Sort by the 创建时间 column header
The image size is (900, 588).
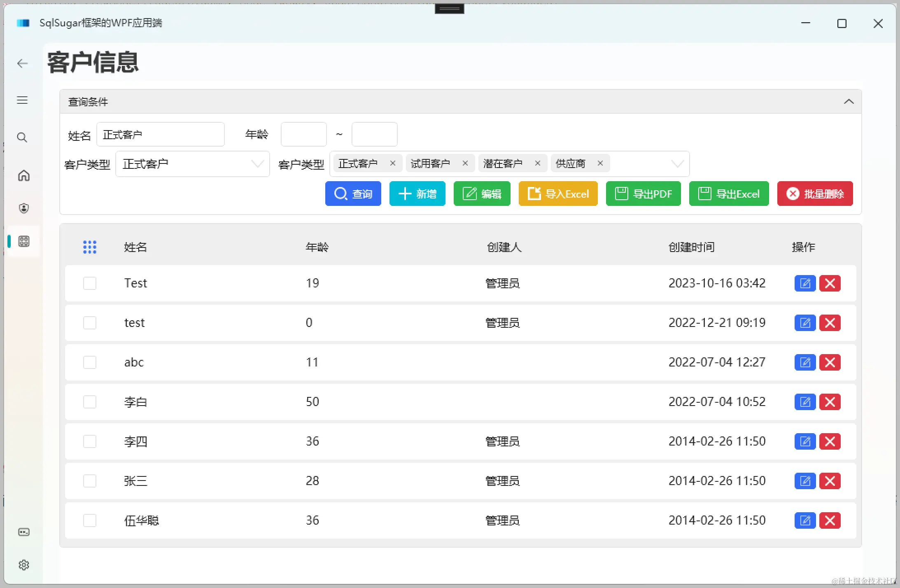tap(692, 247)
